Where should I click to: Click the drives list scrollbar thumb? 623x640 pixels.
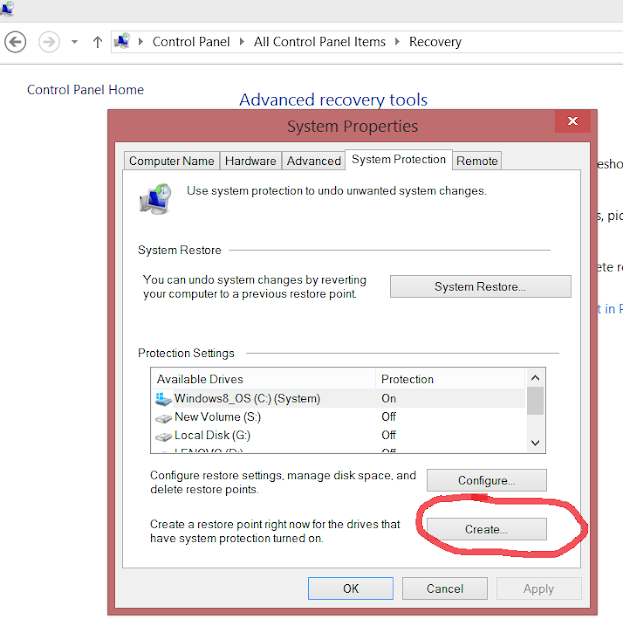[x=535, y=401]
